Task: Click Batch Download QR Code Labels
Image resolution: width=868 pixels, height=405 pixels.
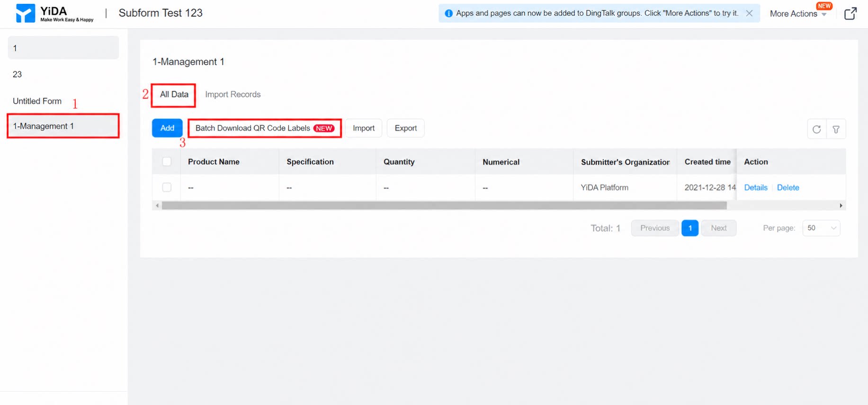Action: (265, 128)
